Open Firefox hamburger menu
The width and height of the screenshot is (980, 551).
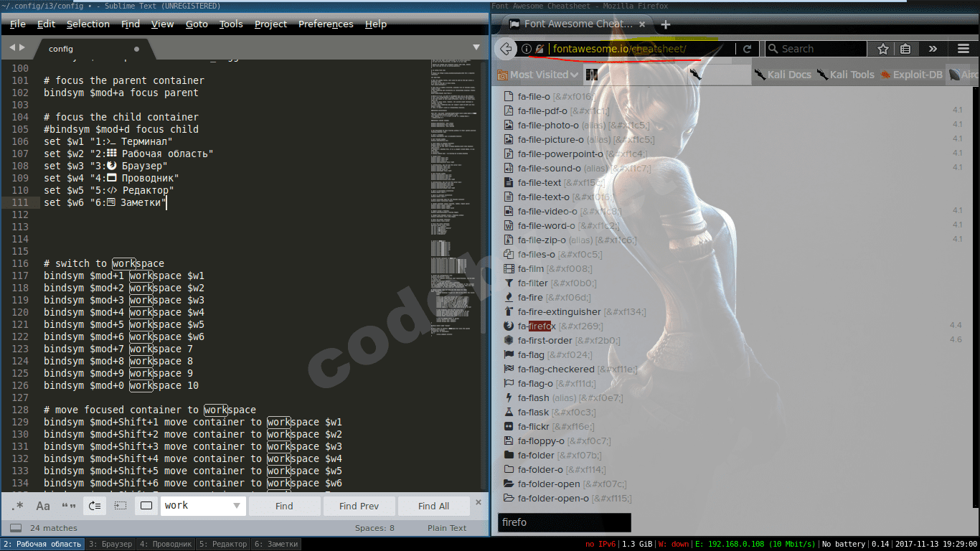pos(963,49)
